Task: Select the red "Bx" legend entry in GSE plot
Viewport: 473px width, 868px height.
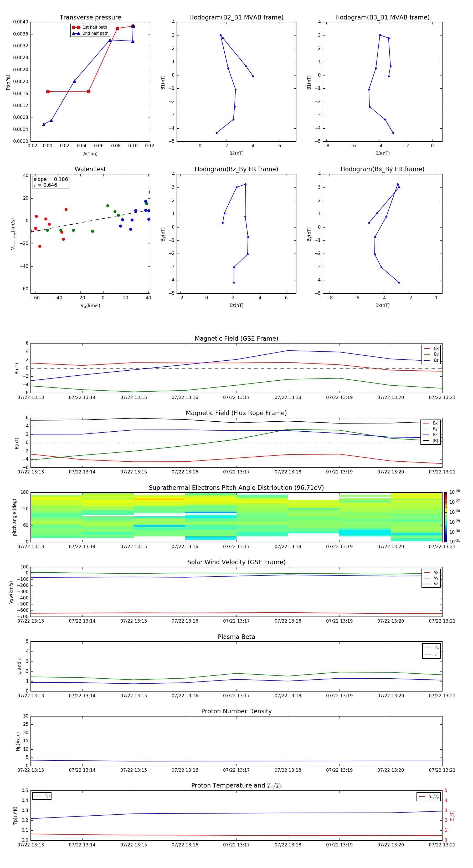Action: (431, 349)
